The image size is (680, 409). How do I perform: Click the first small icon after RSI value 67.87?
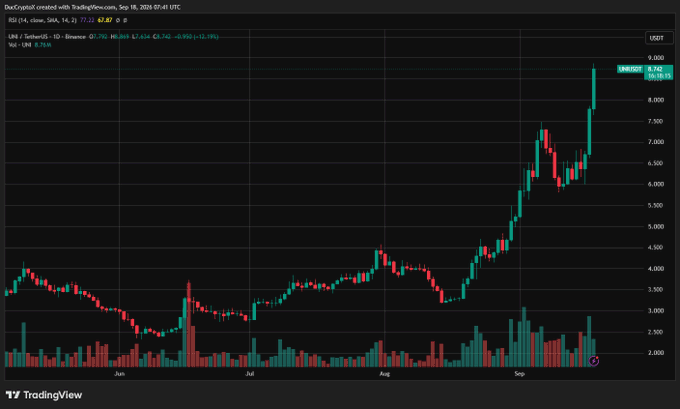point(118,20)
